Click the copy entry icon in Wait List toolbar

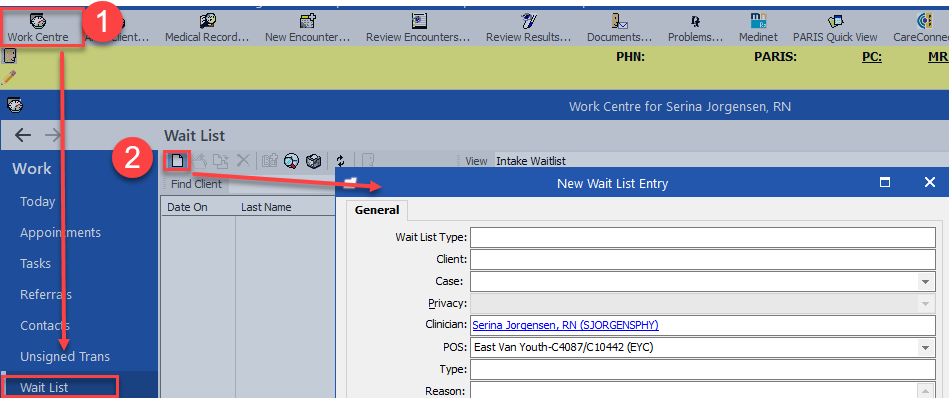[220, 161]
